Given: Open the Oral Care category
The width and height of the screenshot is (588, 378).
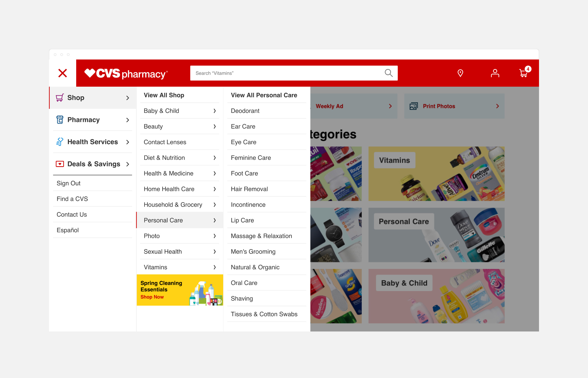Looking at the screenshot, I should click(x=267, y=283).
